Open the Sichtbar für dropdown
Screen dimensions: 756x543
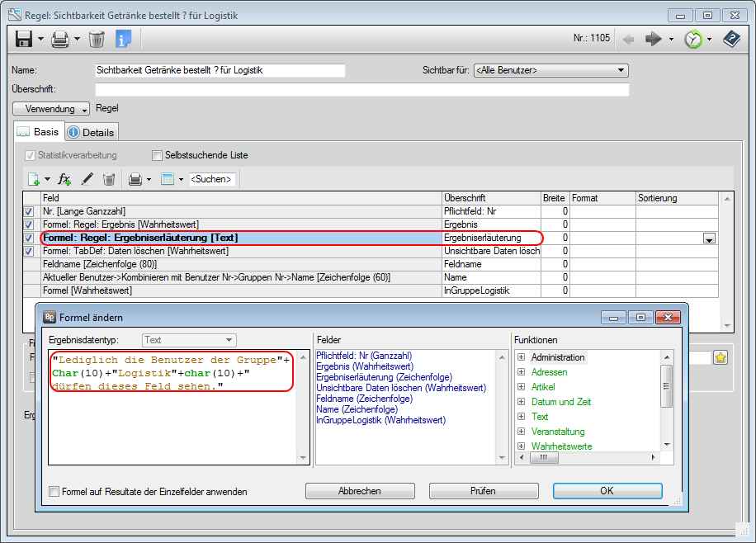click(550, 71)
